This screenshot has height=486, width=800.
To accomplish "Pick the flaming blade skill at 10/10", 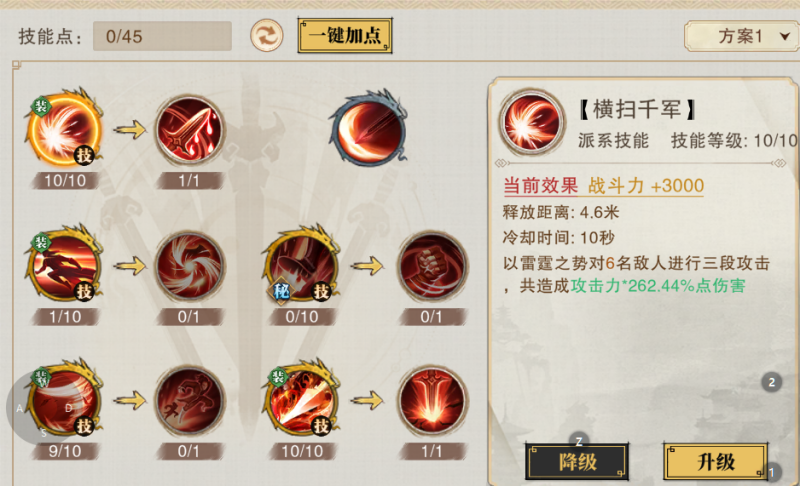I will (302, 399).
